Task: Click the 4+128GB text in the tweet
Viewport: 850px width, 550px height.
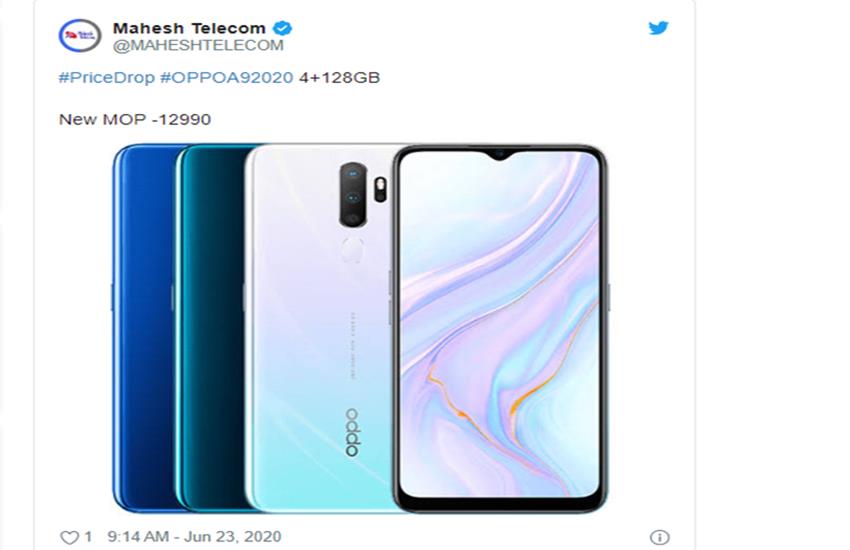Action: (x=339, y=77)
